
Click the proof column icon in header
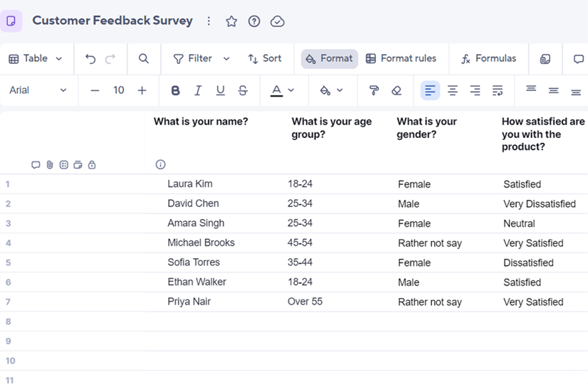tap(64, 165)
